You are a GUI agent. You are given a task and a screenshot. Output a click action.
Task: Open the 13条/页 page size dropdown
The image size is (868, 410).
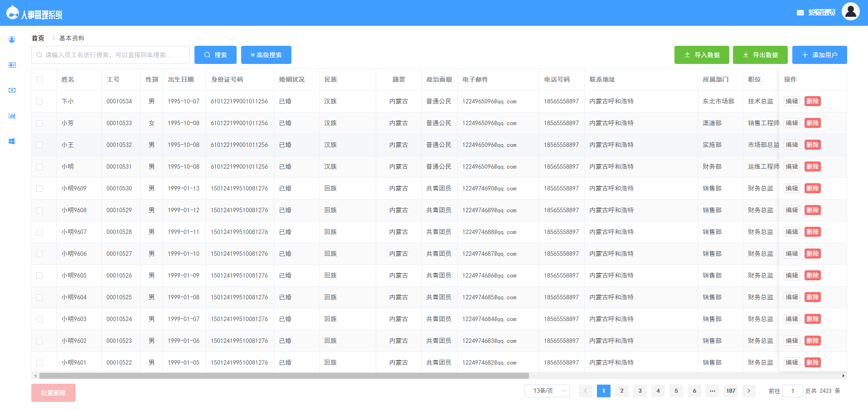coord(547,390)
